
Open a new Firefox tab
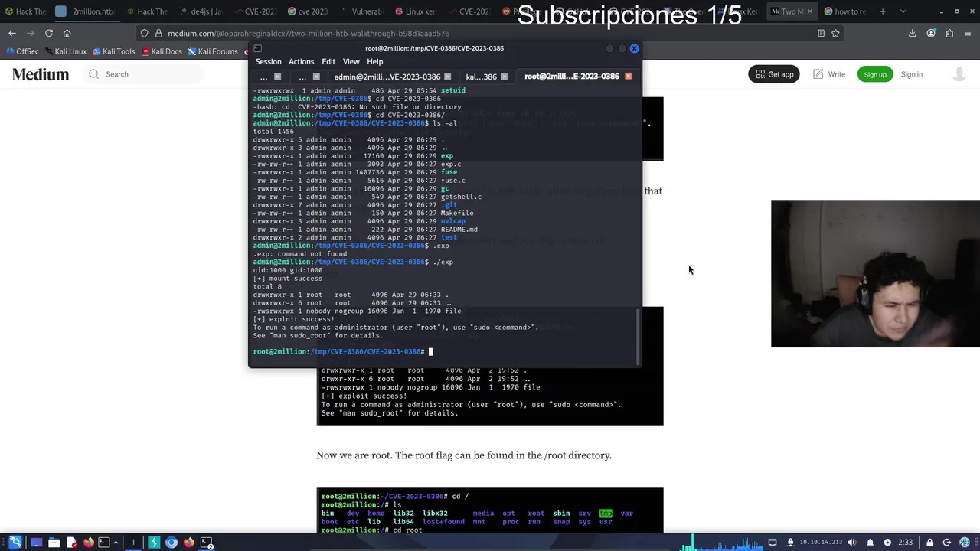point(883,11)
